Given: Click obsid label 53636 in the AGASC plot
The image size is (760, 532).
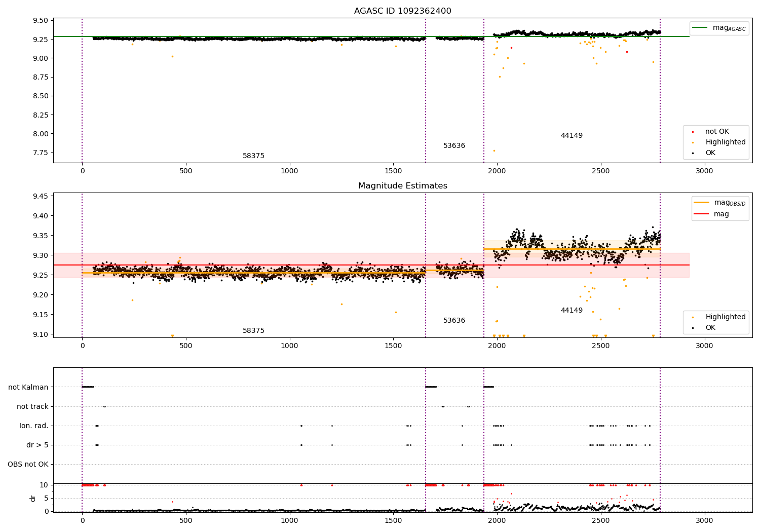Looking at the screenshot, I should [x=454, y=146].
